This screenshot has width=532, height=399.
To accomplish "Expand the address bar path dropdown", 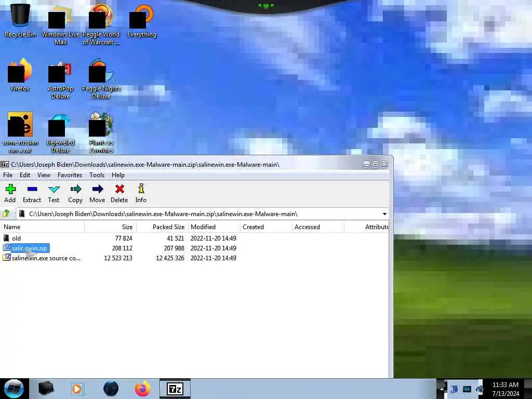I will 384,214.
